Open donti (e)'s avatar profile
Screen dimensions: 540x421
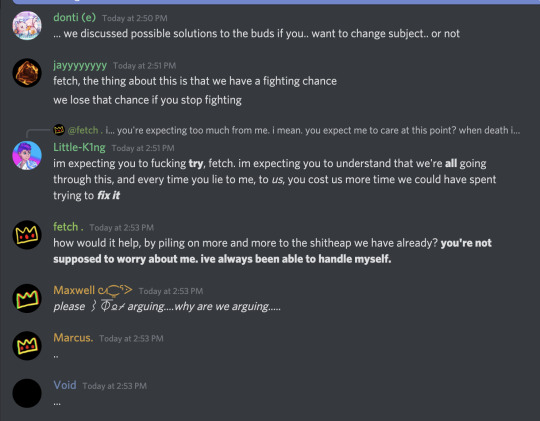tap(27, 25)
